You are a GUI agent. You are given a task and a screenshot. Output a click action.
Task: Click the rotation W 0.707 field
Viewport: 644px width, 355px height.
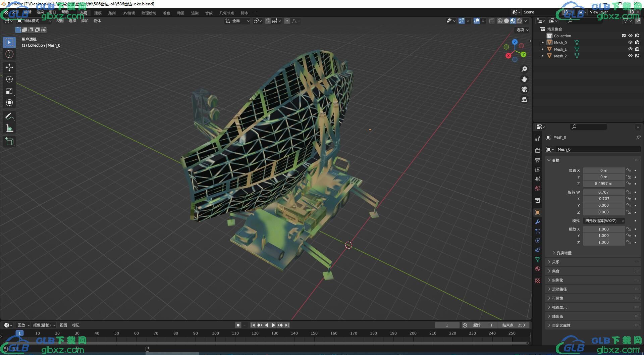point(603,192)
